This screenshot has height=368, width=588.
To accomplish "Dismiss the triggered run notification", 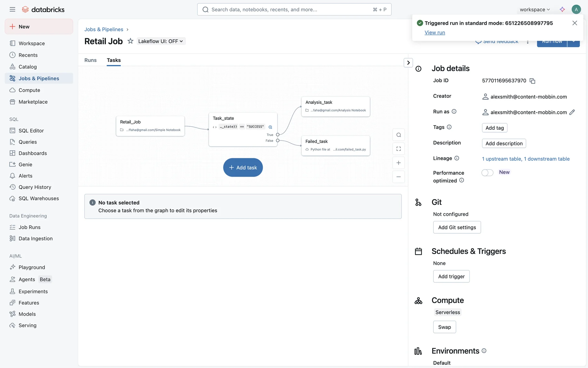I will pyautogui.click(x=575, y=23).
